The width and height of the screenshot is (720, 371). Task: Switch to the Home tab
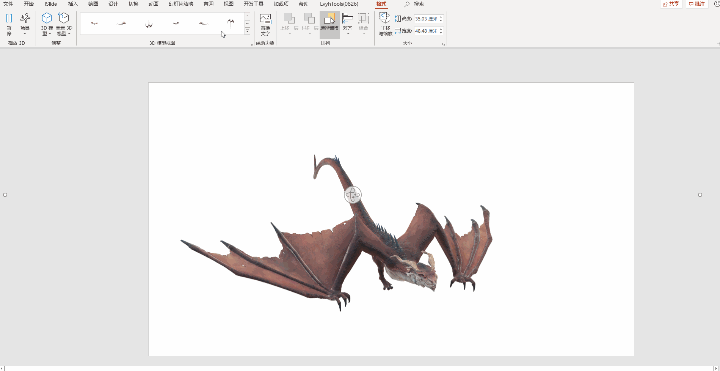pyautogui.click(x=29, y=4)
